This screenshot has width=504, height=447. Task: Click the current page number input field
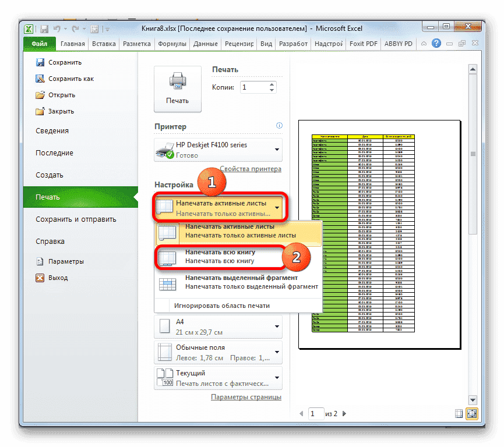click(x=315, y=413)
